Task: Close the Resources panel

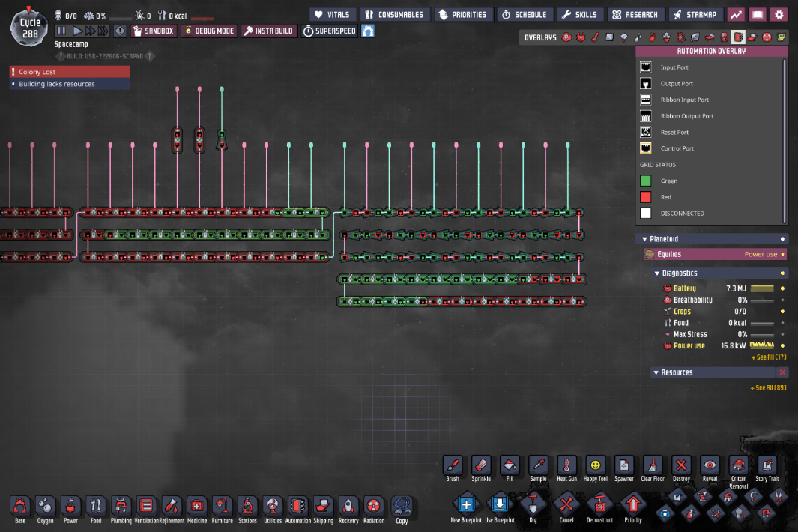Action: [782, 372]
